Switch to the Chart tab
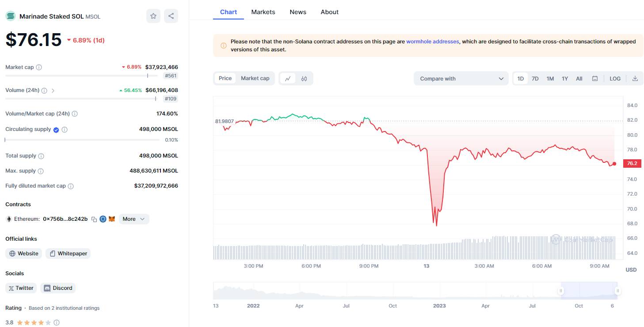 pos(229,12)
